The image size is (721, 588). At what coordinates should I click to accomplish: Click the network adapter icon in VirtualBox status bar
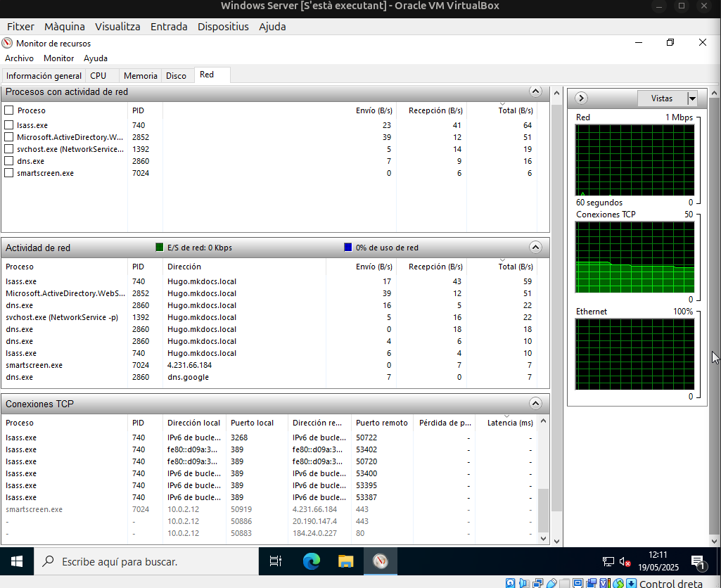pos(538,583)
